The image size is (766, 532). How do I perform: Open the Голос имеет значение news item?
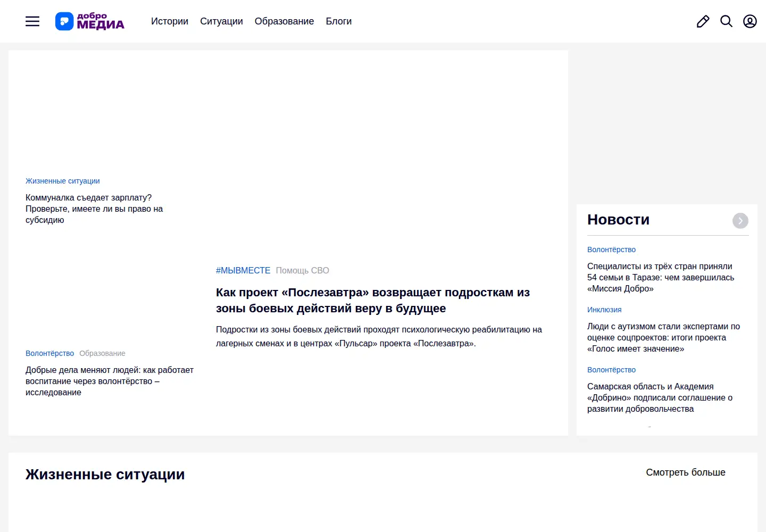[663, 337]
